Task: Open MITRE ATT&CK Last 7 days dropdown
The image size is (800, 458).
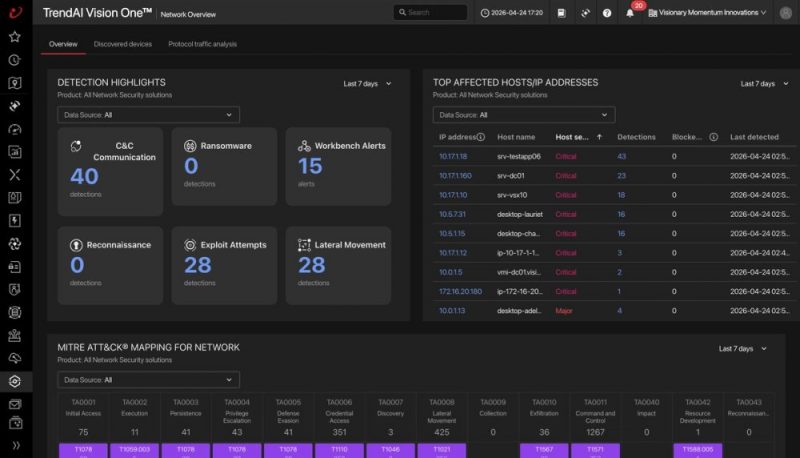Action: [743, 349]
